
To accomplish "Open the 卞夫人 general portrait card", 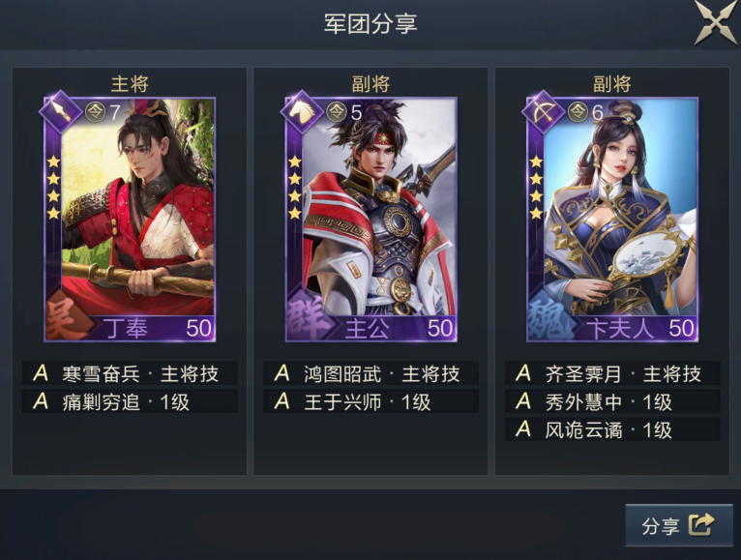I will point(612,220).
